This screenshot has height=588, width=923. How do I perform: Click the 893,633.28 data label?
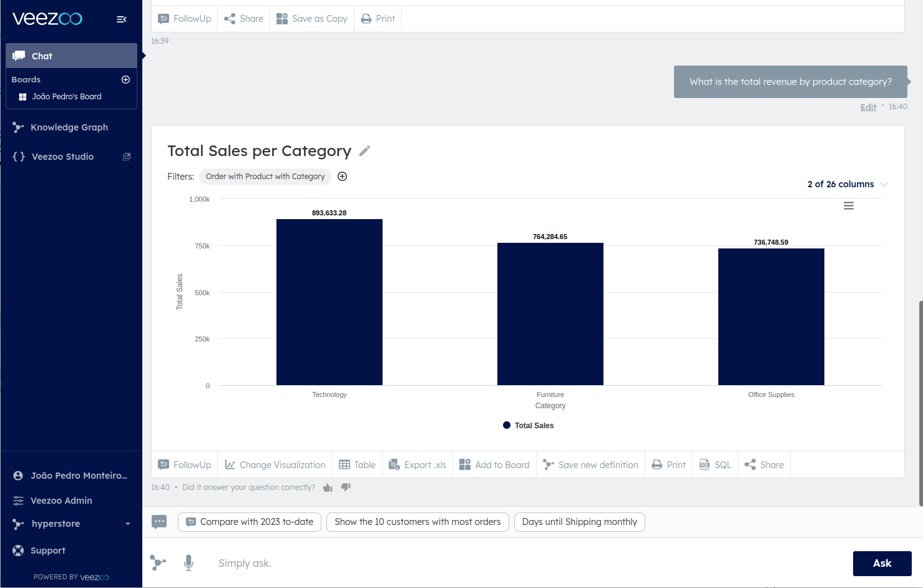330,213
